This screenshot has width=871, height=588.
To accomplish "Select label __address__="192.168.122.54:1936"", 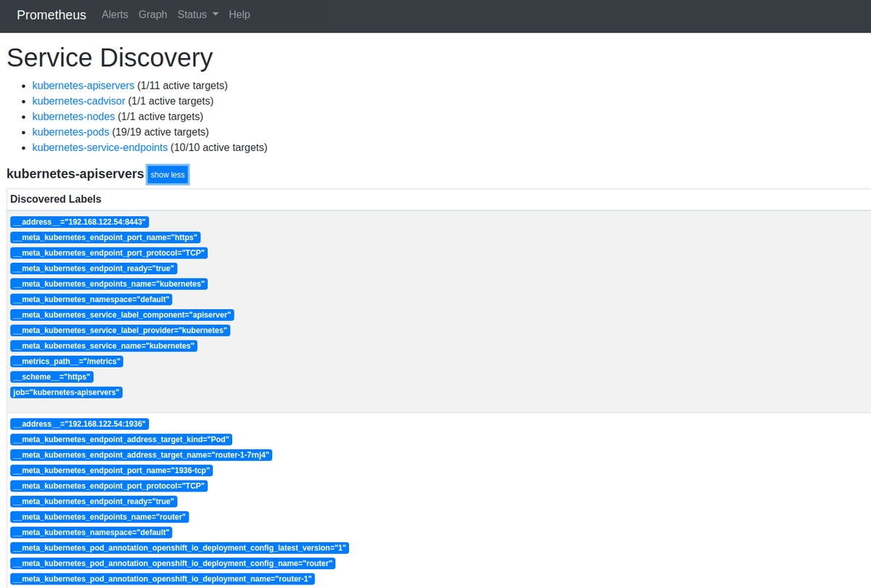I will (x=80, y=424).
